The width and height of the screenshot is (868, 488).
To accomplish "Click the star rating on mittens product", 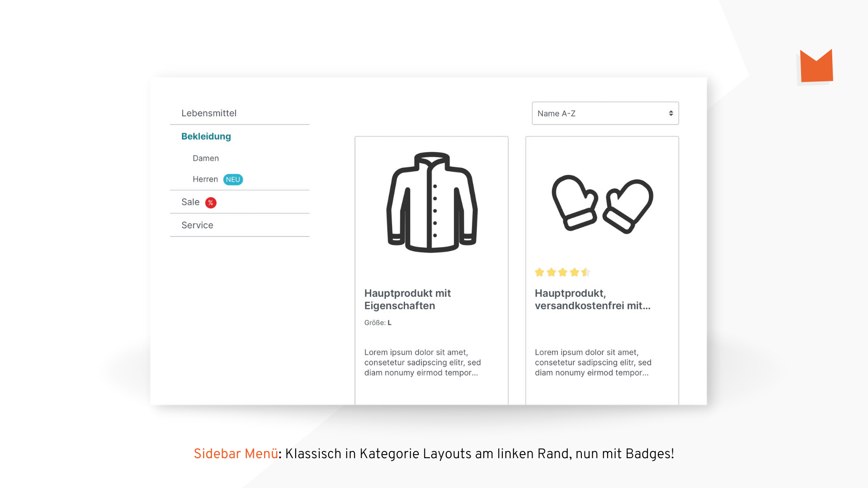I will tap(563, 272).
